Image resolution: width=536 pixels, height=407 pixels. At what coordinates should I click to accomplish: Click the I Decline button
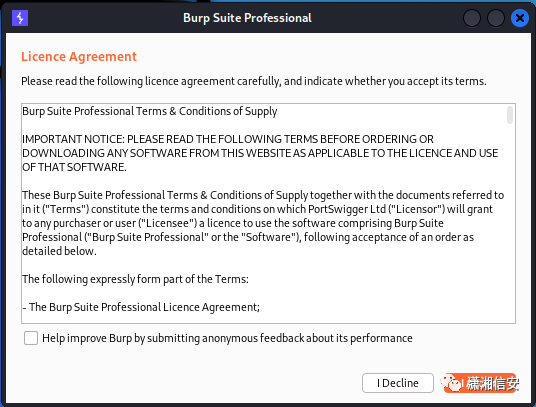[x=398, y=383]
